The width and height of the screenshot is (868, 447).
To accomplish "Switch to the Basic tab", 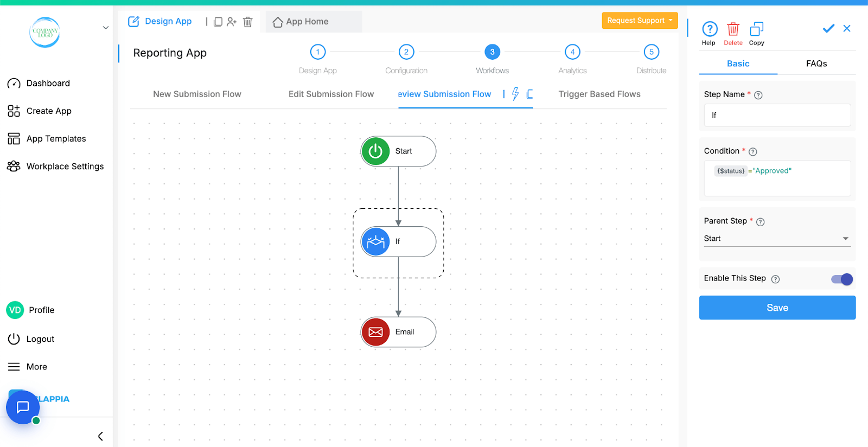I will point(738,63).
